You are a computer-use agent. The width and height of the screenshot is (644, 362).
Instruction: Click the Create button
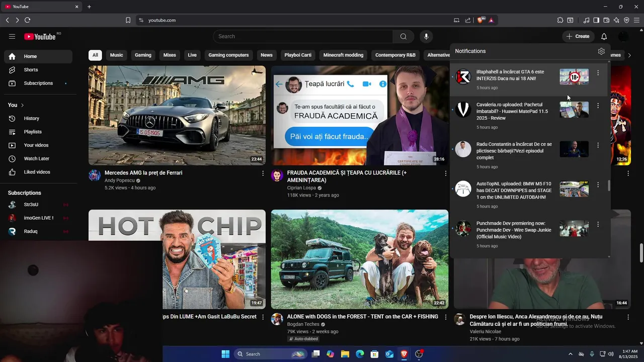point(578,36)
